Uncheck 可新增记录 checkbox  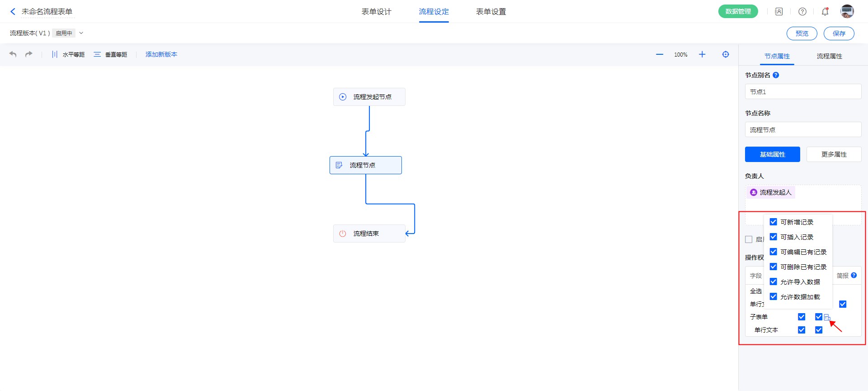coord(774,222)
